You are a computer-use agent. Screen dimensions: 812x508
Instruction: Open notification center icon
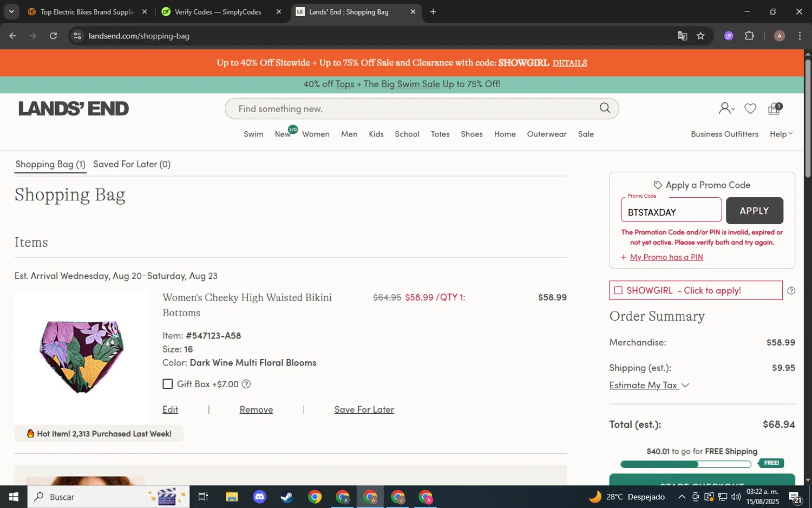coord(795,497)
